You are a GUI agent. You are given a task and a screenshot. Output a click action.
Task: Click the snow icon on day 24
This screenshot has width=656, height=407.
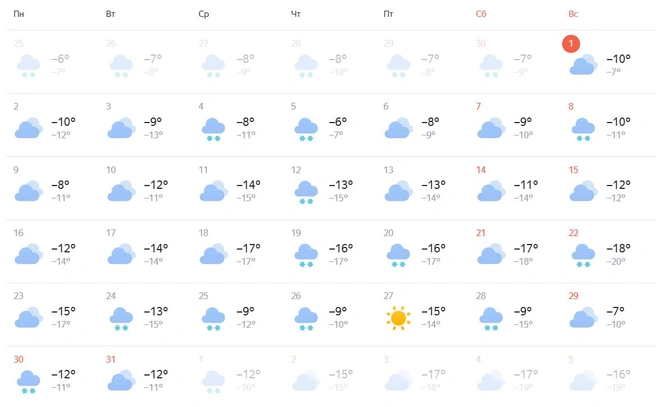click(122, 318)
